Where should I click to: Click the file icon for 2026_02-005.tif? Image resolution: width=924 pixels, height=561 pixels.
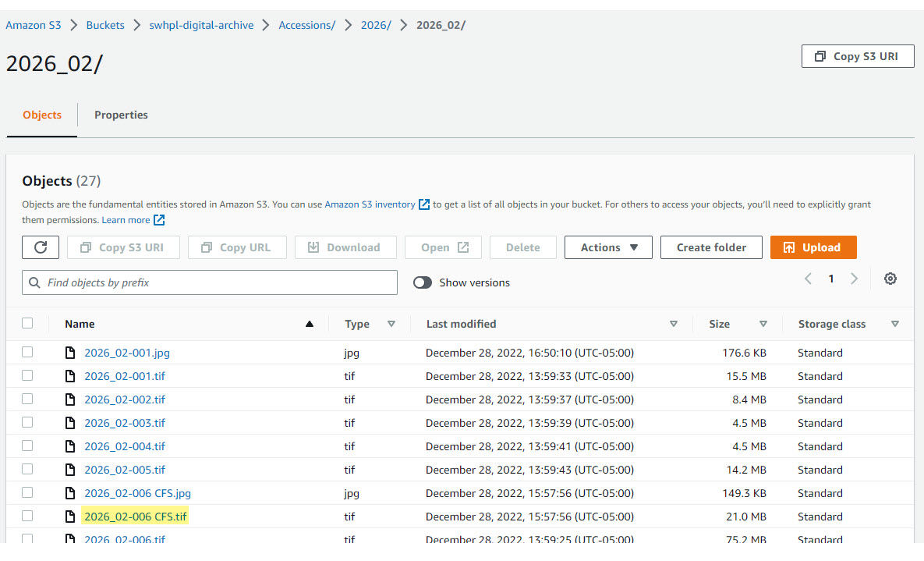coord(70,470)
